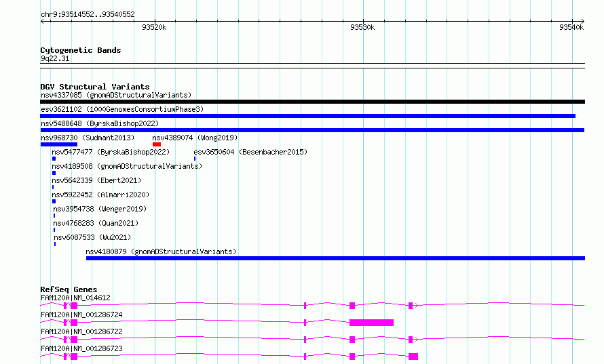
Task: Click the black nsv4337085 variant bar
Action: 312,102
